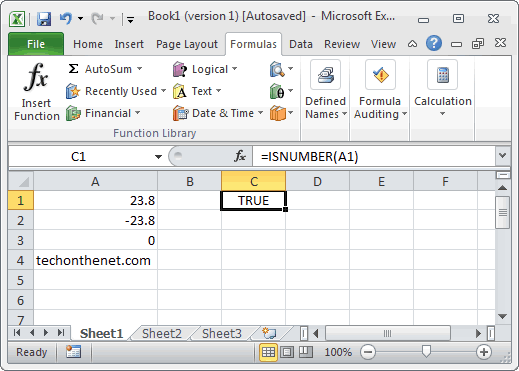Select column D header

point(317,182)
